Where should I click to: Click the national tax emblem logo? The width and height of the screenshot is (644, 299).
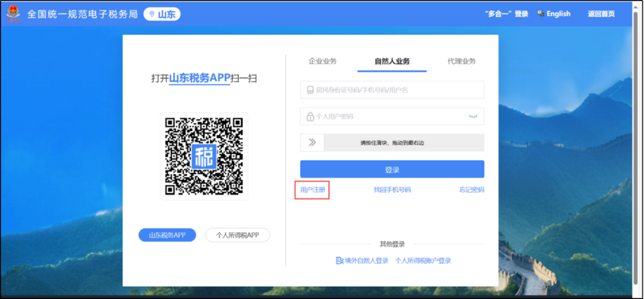click(x=13, y=14)
